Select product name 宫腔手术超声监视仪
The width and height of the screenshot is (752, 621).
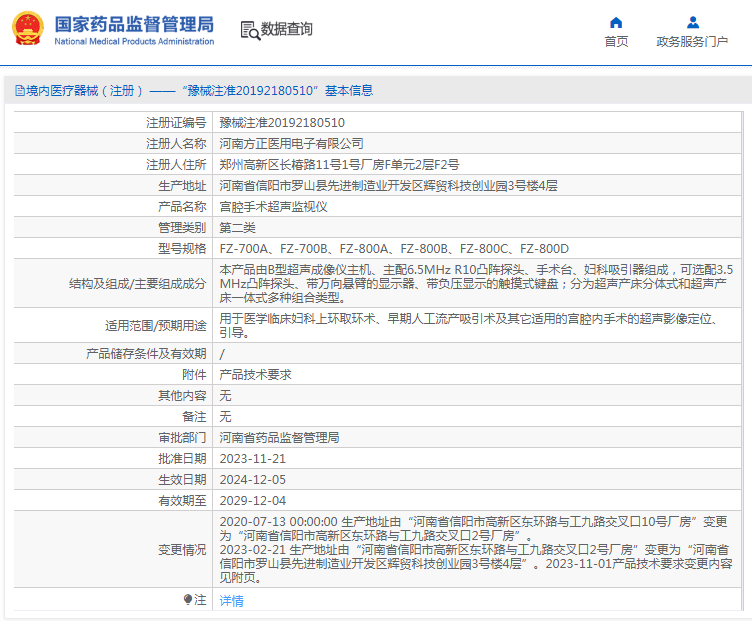(x=273, y=207)
